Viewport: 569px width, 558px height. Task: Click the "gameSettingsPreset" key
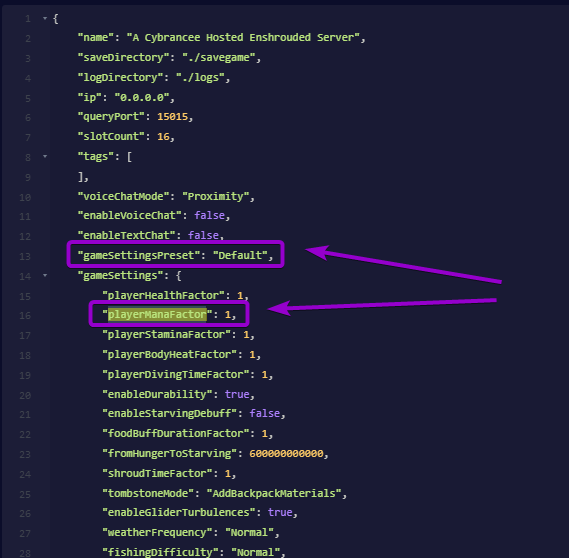tap(139, 255)
